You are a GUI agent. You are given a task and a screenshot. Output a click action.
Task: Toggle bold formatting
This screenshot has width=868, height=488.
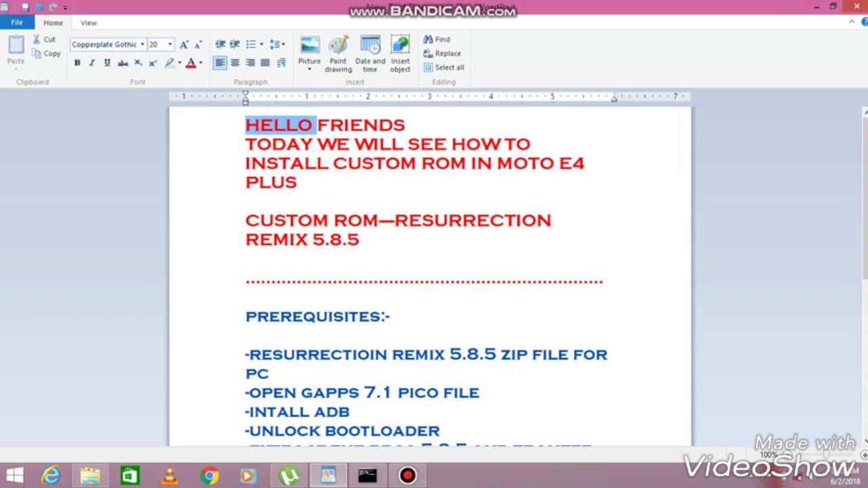(x=77, y=62)
